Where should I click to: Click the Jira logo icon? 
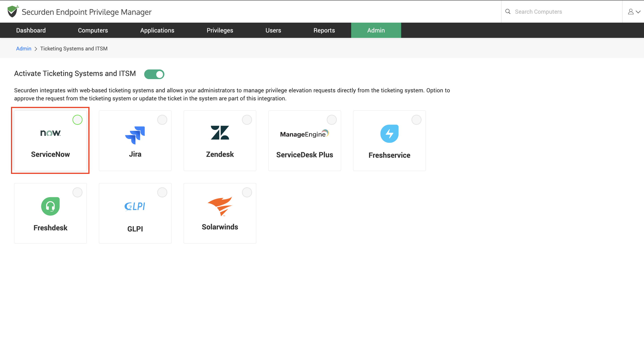click(135, 135)
